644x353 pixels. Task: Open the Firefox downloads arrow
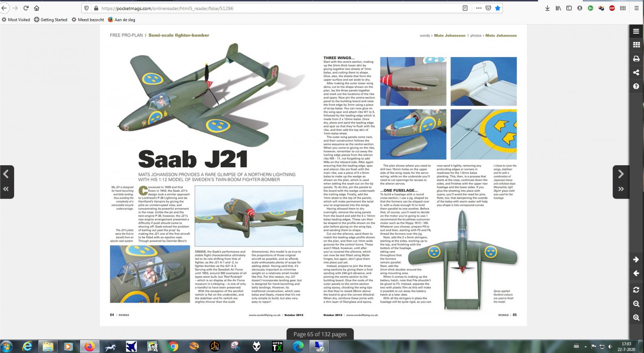(x=547, y=8)
